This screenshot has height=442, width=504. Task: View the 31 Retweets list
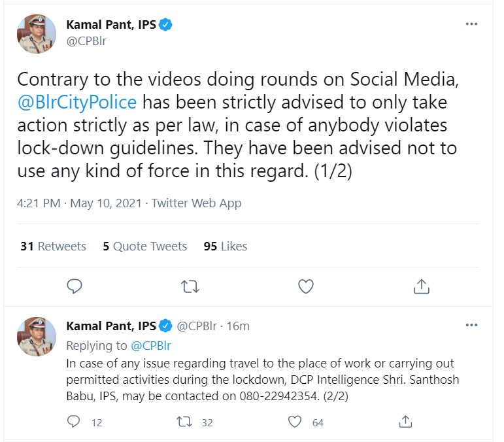[x=54, y=246]
